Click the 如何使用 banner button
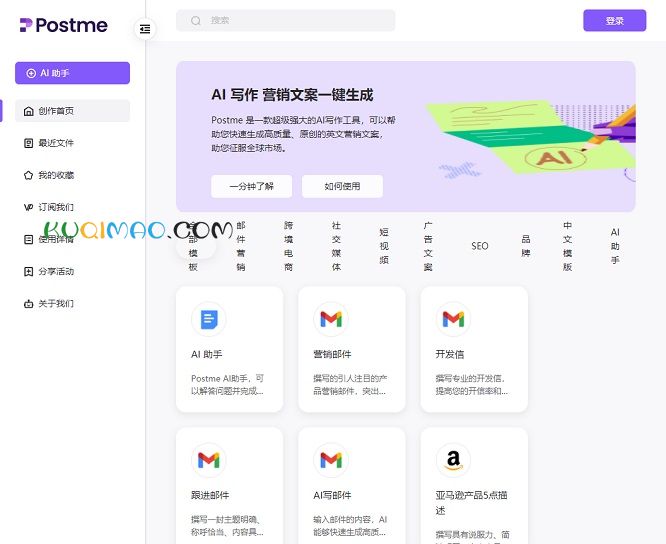The height and width of the screenshot is (544, 666). (342, 186)
